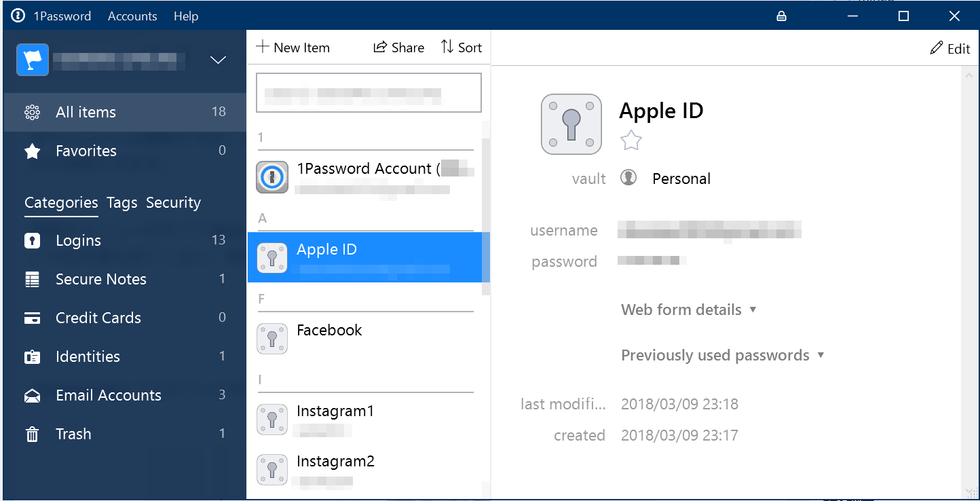Image resolution: width=980 pixels, height=501 pixels.
Task: Share the selected item
Action: tap(399, 48)
